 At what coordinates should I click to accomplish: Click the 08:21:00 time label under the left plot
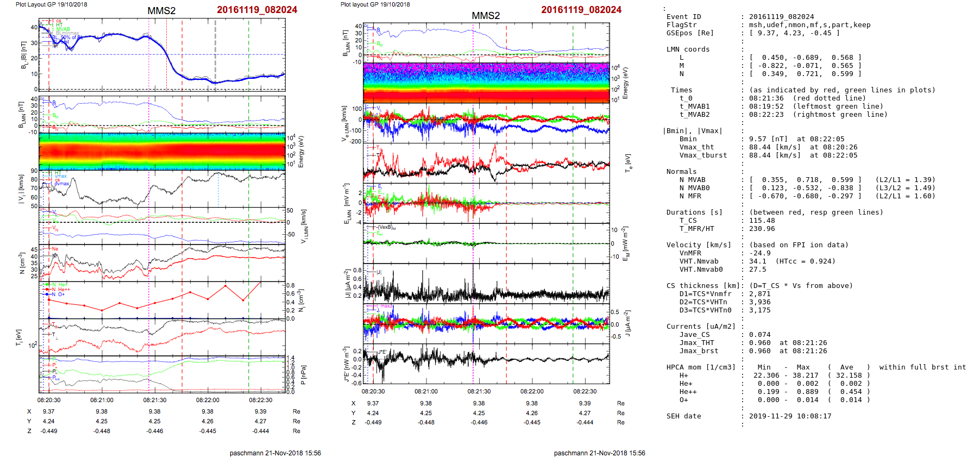click(102, 400)
